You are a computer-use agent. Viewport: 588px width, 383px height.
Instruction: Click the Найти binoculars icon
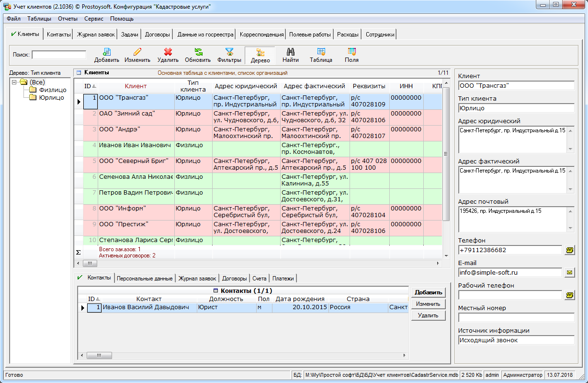tap(291, 52)
